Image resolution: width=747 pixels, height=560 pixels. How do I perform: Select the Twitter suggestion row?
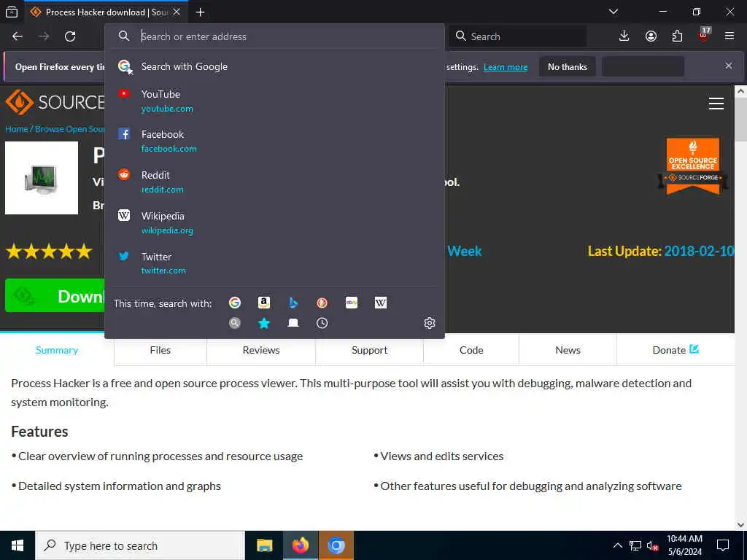[x=274, y=263]
